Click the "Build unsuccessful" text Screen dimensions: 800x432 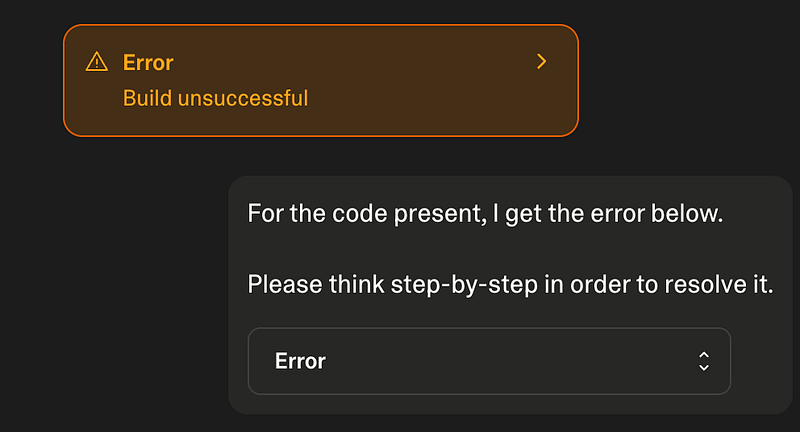215,99
